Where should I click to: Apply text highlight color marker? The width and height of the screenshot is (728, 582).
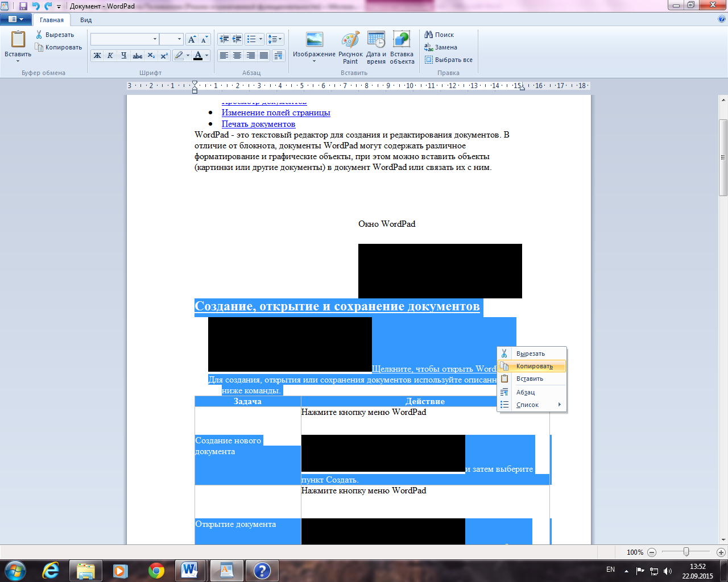(179, 55)
